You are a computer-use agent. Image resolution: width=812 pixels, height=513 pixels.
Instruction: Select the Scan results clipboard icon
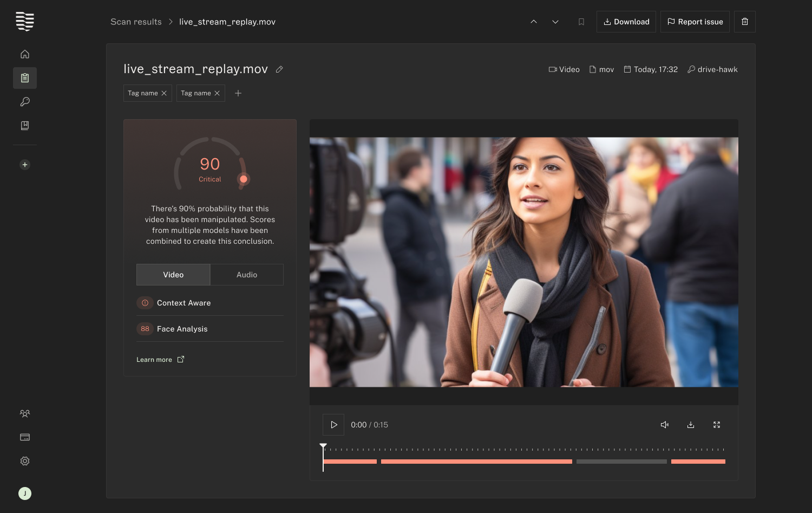click(24, 77)
